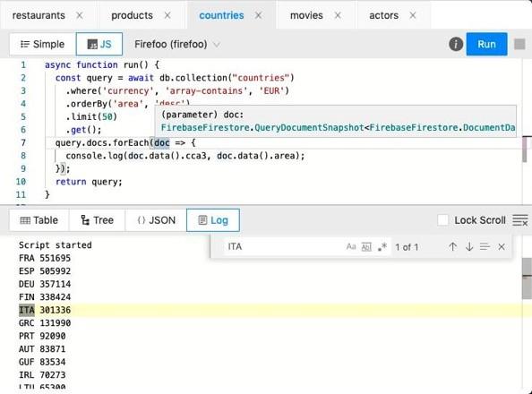The width and height of the screenshot is (532, 394).
Task: Toggle Match Whole Word in search
Action: (x=366, y=247)
